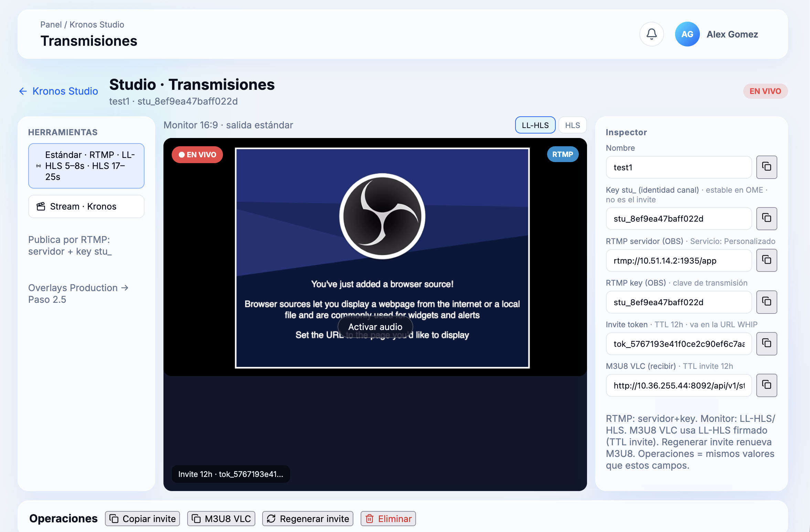
Task: Click the refresh icon on Regenerar invite
Action: 271,519
